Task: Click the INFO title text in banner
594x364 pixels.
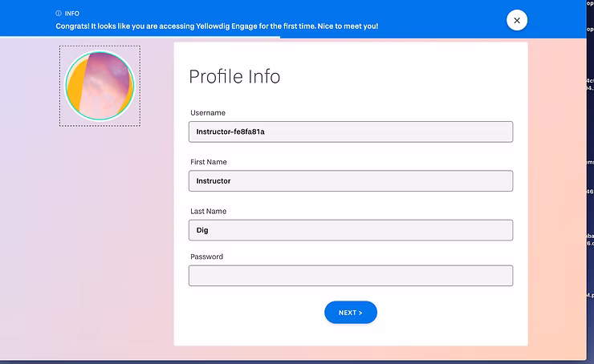Action: click(74, 14)
